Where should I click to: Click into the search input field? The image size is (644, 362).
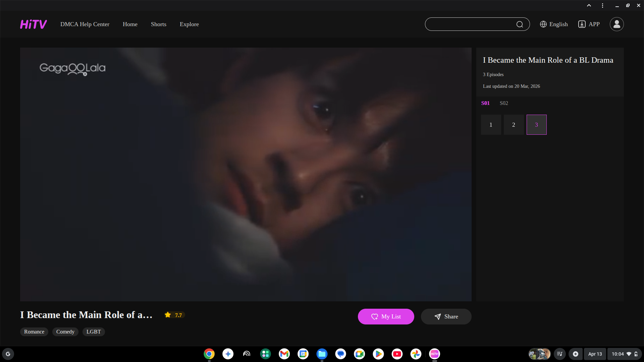470,24
